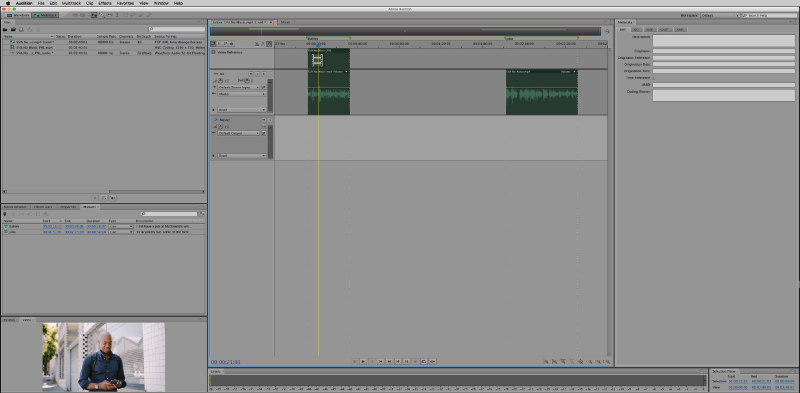Click the Record button in the transport

click(415, 361)
